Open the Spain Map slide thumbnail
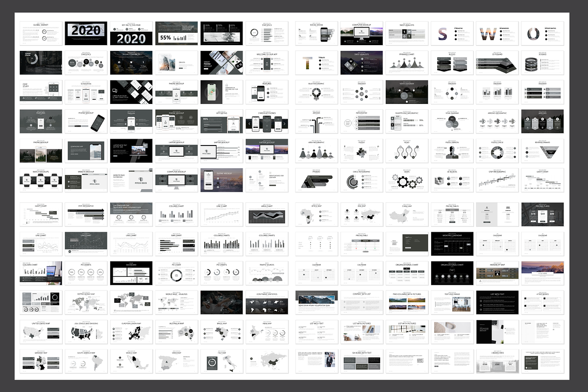 176,361
